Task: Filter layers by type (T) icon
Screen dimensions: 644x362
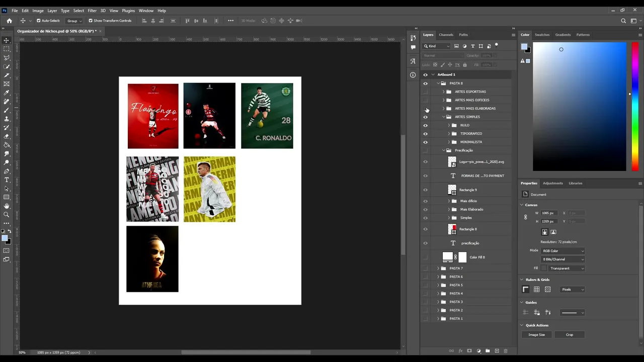Action: point(472,46)
